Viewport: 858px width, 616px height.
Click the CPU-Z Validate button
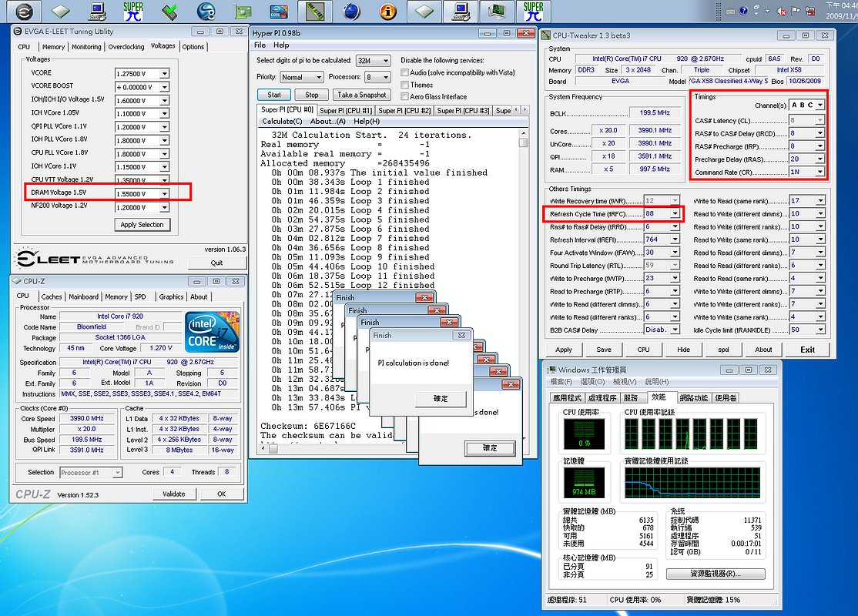point(174,494)
